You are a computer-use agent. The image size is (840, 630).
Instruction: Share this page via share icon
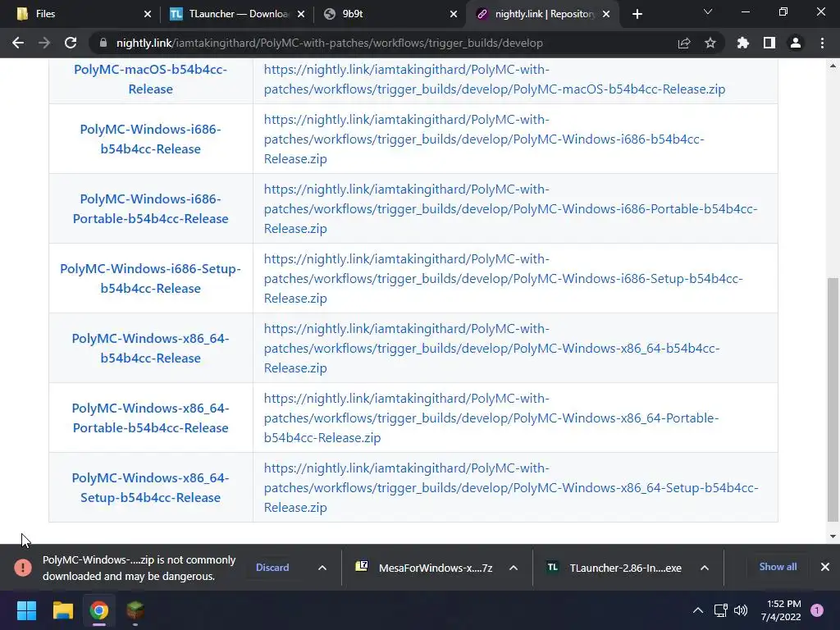684,43
